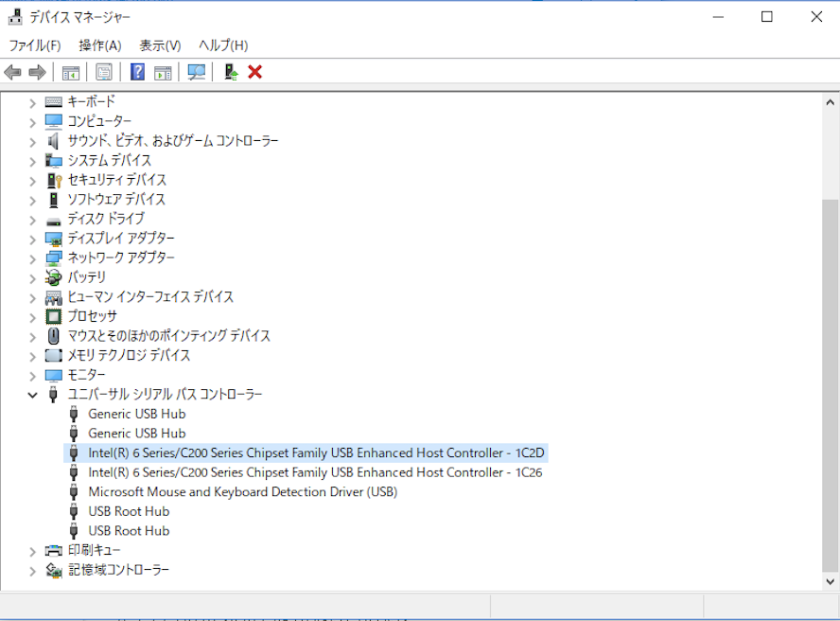Open the Properties toolbar icon
840x621 pixels.
104,72
